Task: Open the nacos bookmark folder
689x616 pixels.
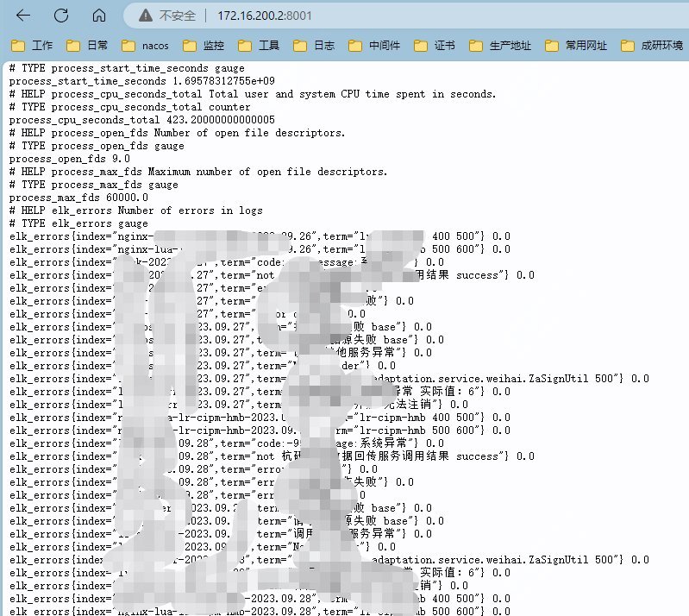Action: pos(146,46)
